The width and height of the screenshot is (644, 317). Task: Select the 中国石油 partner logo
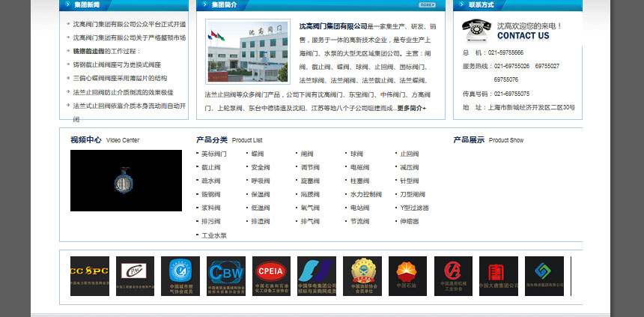tap(407, 276)
